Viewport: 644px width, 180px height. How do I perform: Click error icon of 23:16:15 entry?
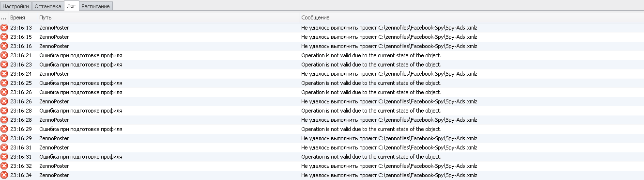[x=4, y=37]
